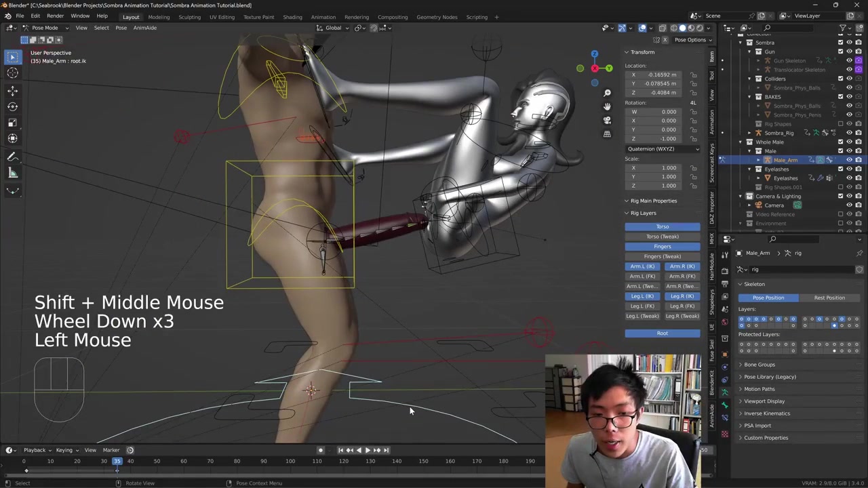
Task: Click frame 100 on the timeline
Action: point(290,462)
